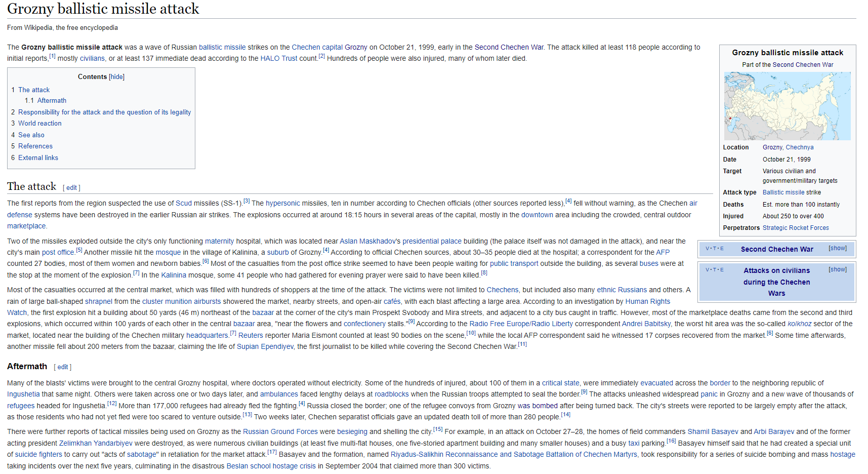Edit the Aftermath section
The width and height of the screenshot is (868, 474).
coord(63,367)
